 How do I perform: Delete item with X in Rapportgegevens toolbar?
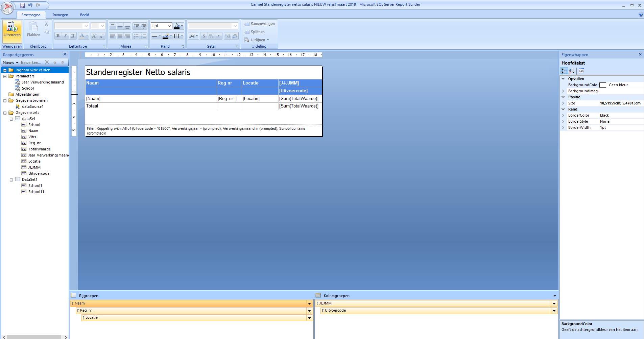47,62
